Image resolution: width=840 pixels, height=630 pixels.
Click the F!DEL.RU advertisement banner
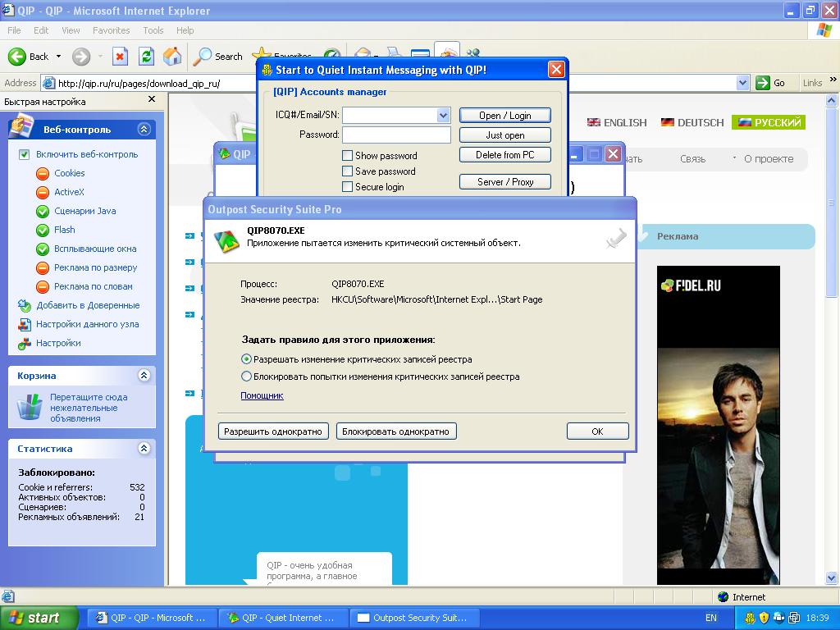pos(719,425)
